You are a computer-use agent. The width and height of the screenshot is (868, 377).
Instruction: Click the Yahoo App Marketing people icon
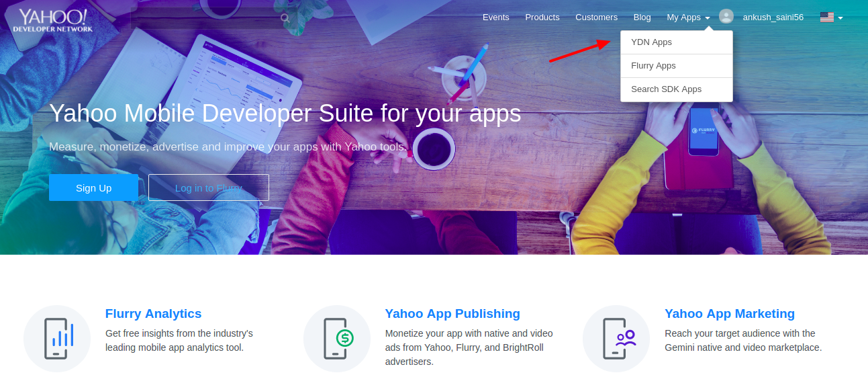(616, 338)
